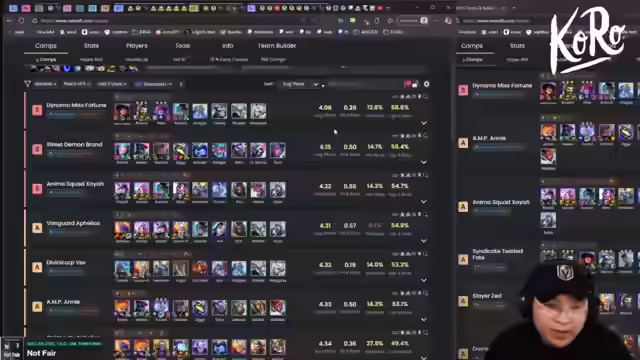The image size is (640, 360).
Task: Open the A.M.P. Annie comp in left window
Action: point(63,302)
